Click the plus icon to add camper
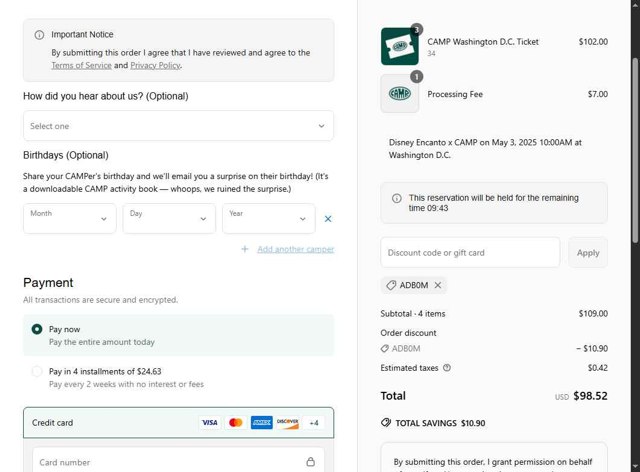The image size is (640, 472). [x=245, y=249]
